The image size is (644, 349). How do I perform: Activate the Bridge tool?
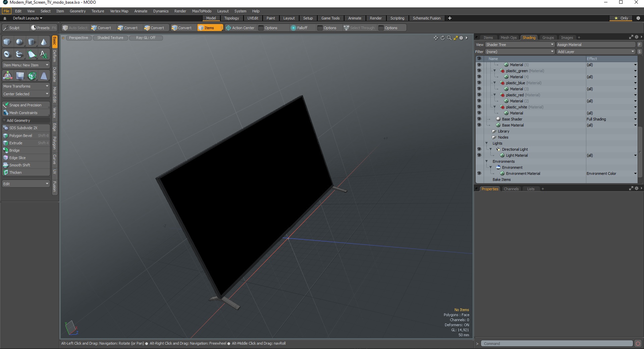pyautogui.click(x=26, y=150)
